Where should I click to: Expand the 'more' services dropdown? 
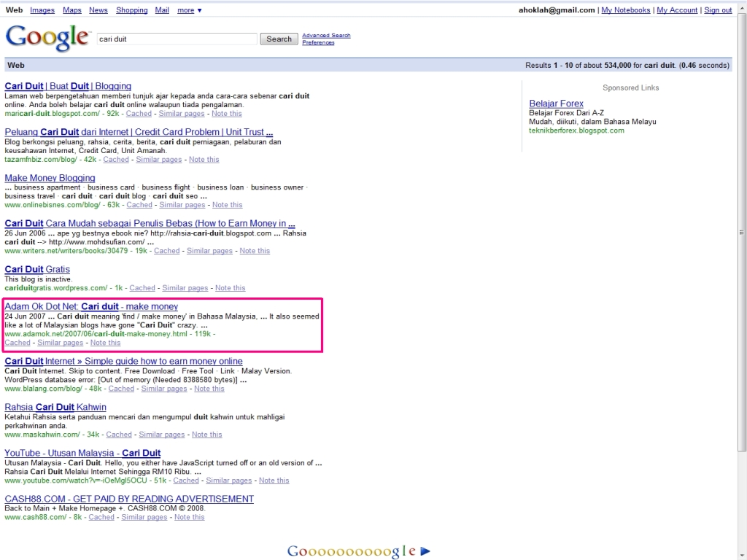click(x=189, y=10)
